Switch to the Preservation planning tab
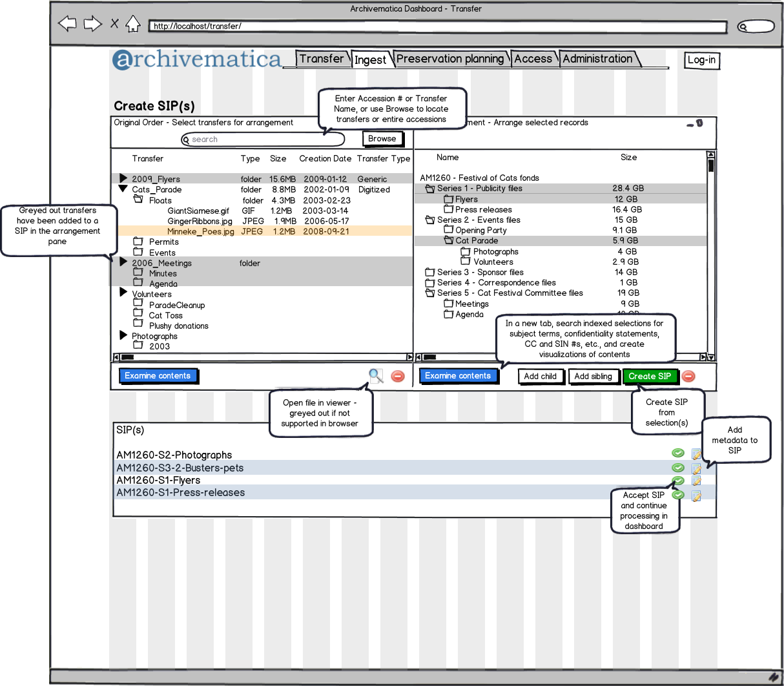This screenshot has height=686, width=784. (x=450, y=59)
